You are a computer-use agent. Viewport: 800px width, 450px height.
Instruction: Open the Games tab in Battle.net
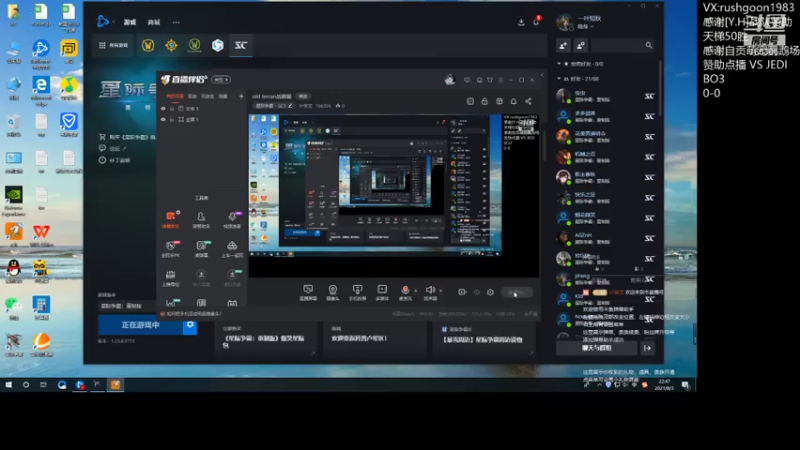click(x=130, y=22)
